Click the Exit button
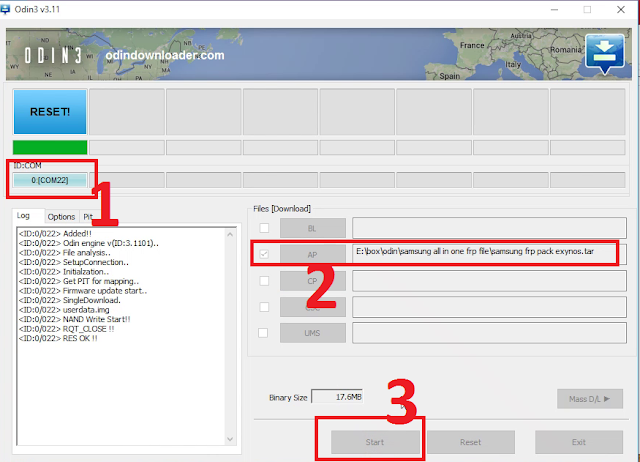 (579, 442)
